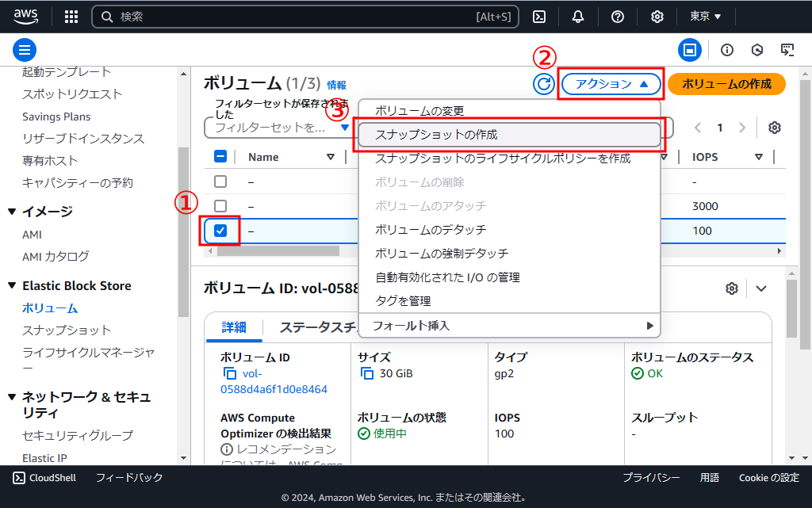Open the Snapshots sidebar link

click(x=67, y=330)
